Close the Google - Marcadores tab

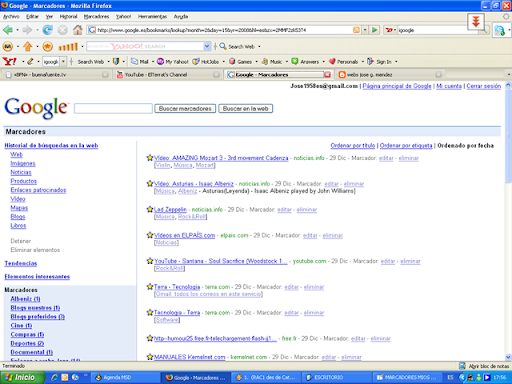(327, 75)
